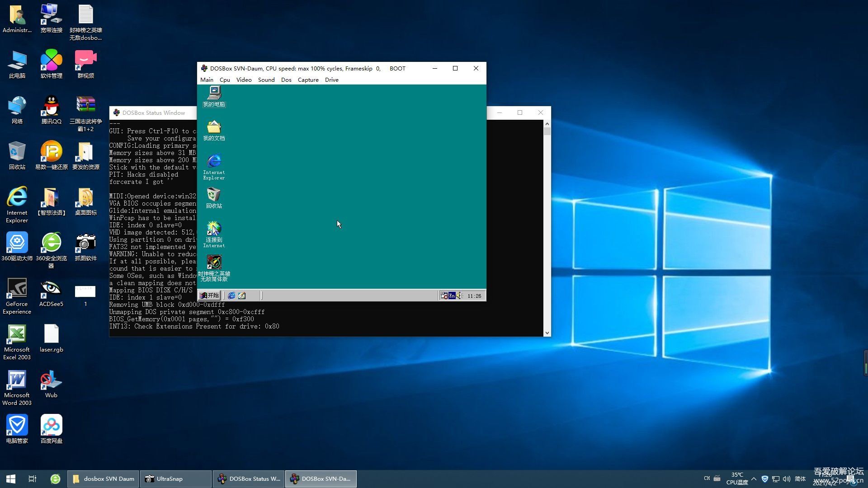This screenshot has height=488, width=868.
Task: Toggle the 简体 IME mode in host tray
Action: click(800, 479)
